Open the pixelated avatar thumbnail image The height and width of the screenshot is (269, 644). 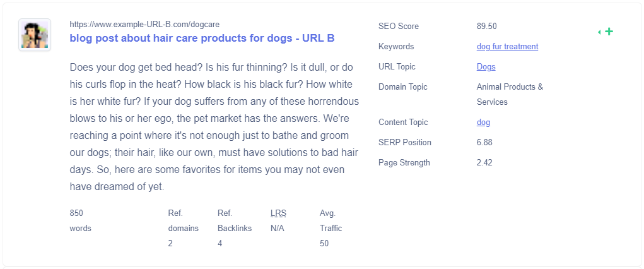35,35
